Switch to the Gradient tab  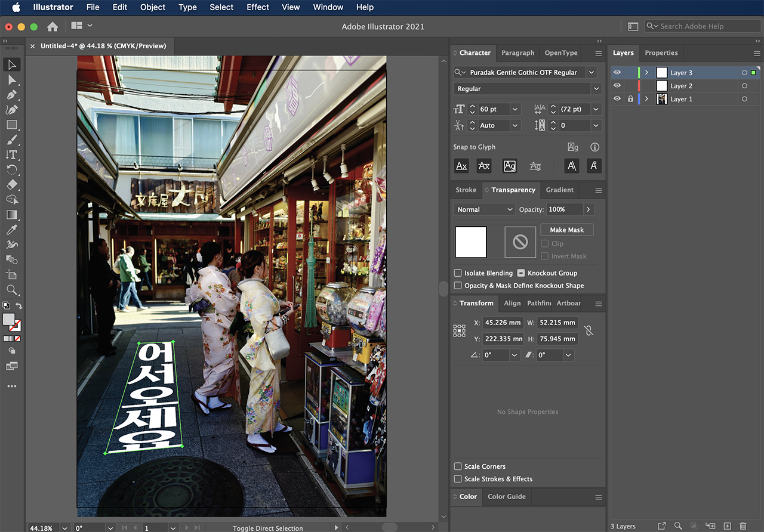(559, 190)
